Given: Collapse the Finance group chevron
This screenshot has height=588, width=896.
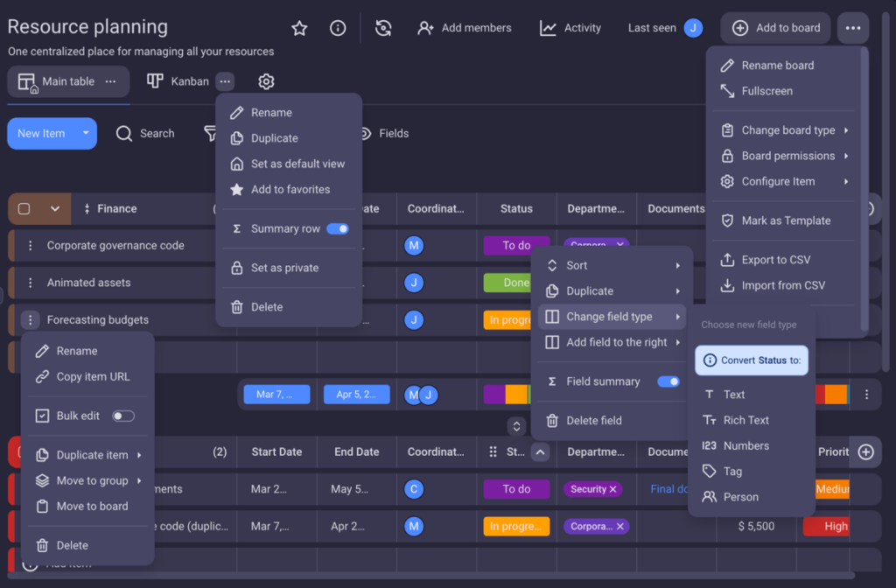Looking at the screenshot, I should [x=55, y=209].
